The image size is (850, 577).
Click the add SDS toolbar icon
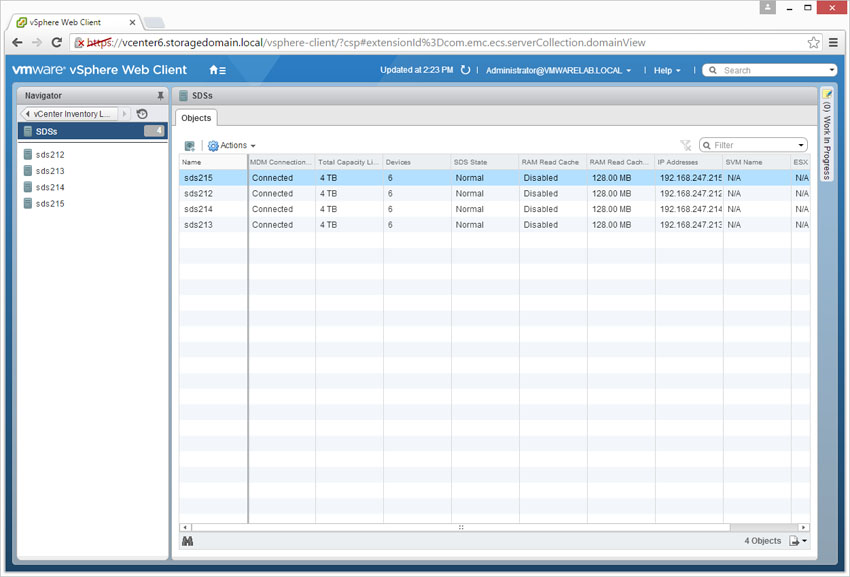[190, 145]
